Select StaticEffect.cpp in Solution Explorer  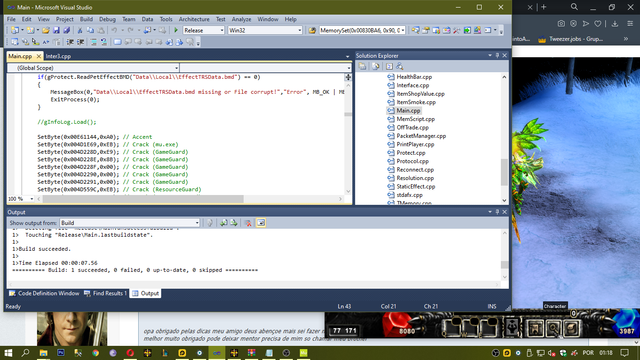point(416,187)
